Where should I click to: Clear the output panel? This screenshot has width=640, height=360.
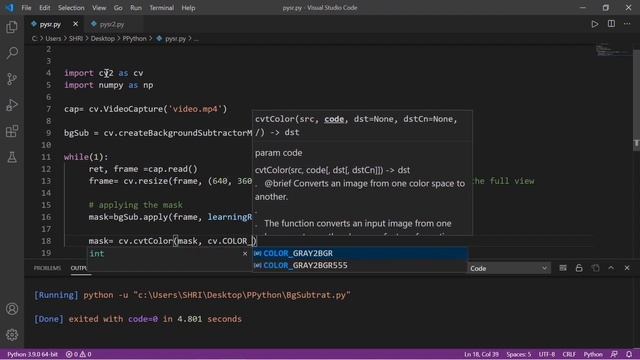click(563, 268)
